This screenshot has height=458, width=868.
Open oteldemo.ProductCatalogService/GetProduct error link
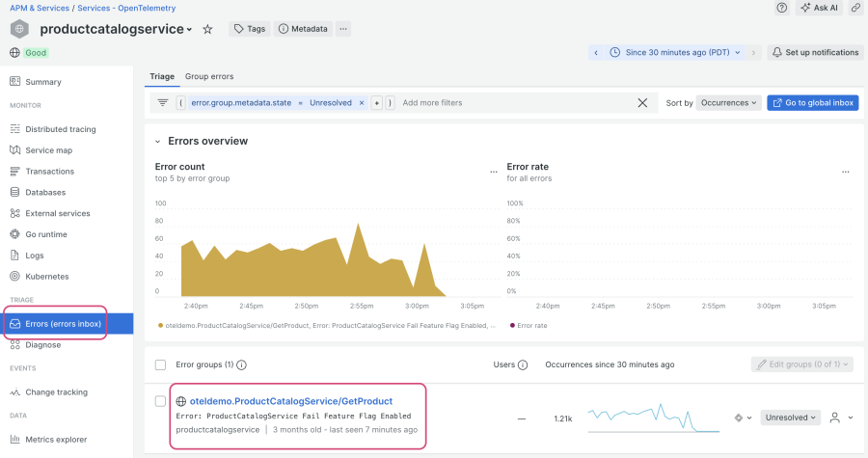click(291, 401)
